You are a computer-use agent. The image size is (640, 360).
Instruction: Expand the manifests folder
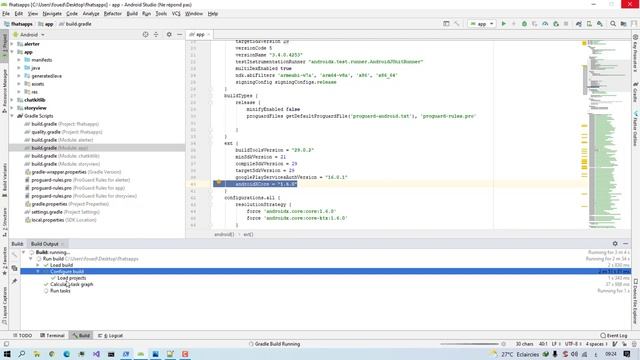click(19, 60)
